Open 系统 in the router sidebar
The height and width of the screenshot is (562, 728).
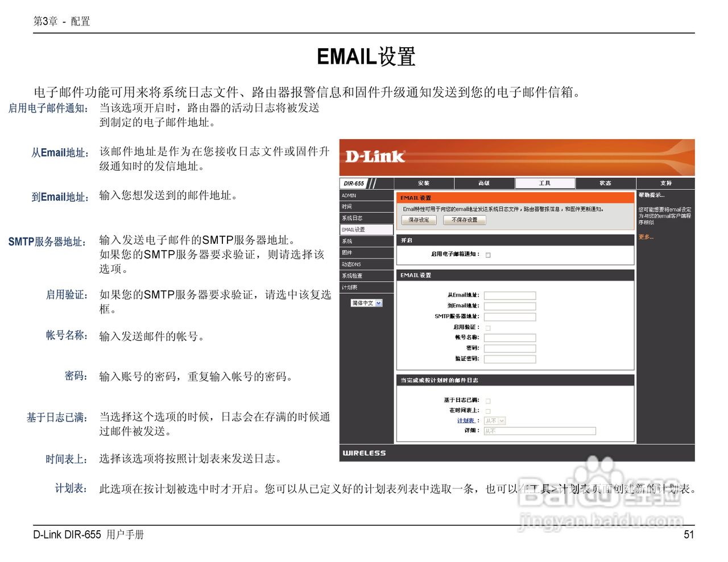coord(366,242)
